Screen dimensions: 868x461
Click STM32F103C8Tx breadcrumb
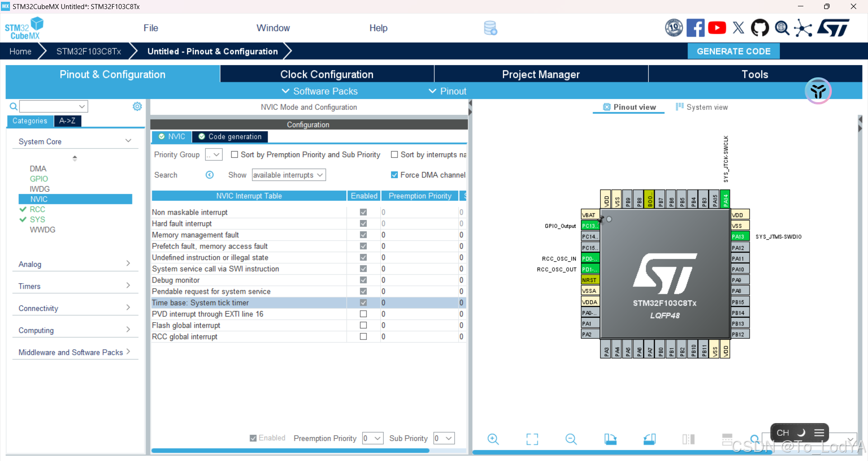point(89,51)
